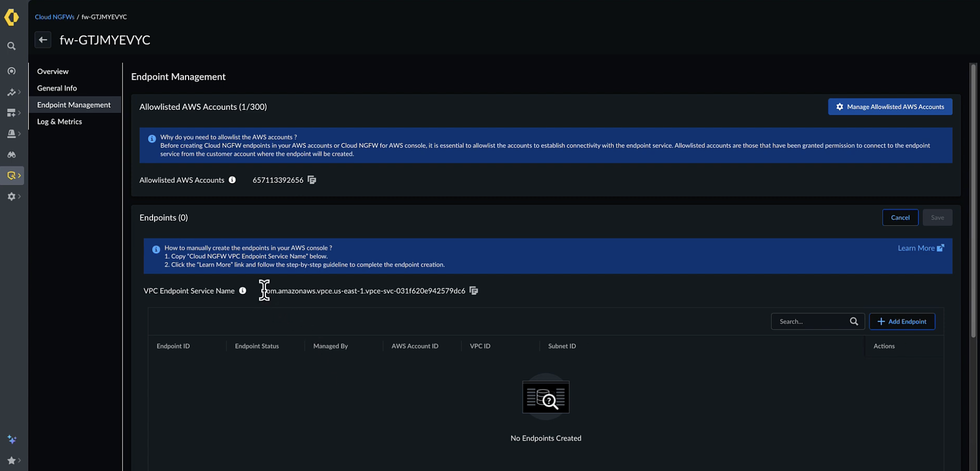
Task: Expand the settings gear menu
Action: tap(13, 196)
